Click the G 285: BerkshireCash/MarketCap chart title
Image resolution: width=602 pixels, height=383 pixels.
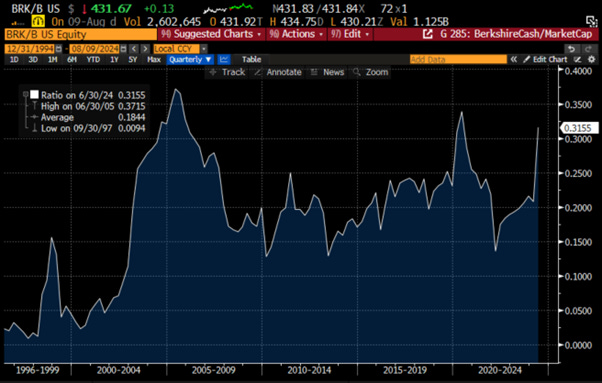pos(516,34)
